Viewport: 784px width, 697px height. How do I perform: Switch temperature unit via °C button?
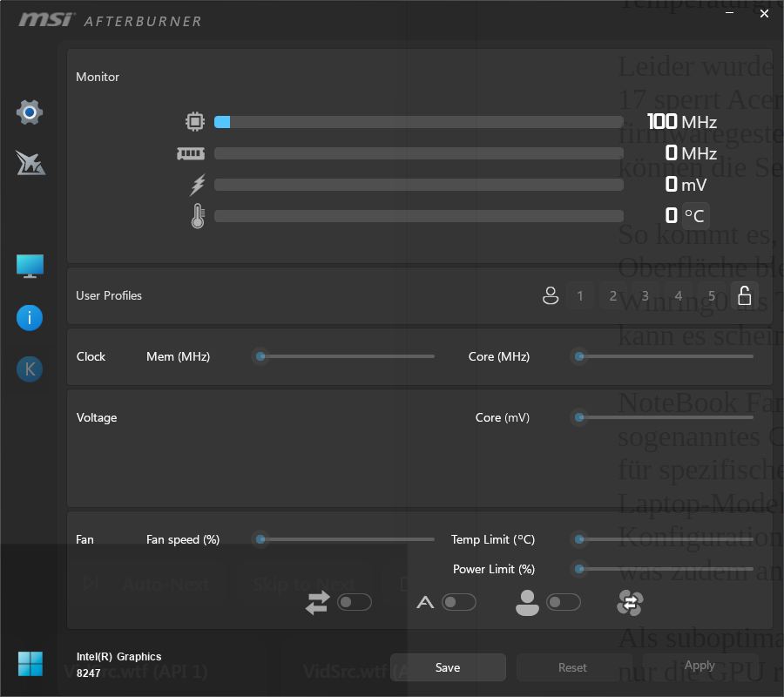(x=694, y=215)
